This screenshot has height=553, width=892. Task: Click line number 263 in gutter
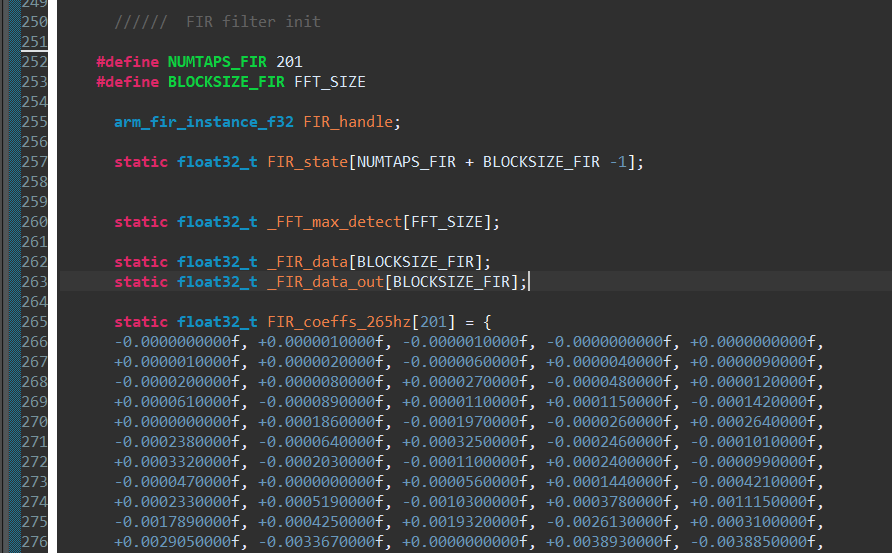34,282
